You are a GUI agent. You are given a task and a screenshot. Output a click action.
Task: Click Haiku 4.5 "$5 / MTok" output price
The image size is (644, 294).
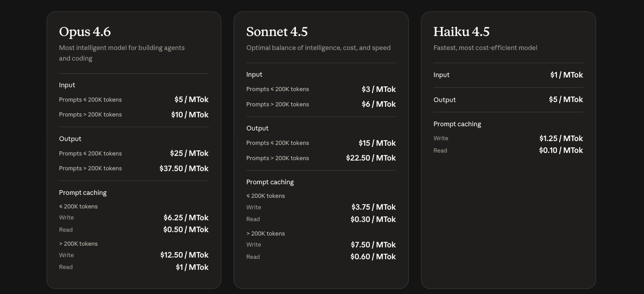(x=566, y=100)
